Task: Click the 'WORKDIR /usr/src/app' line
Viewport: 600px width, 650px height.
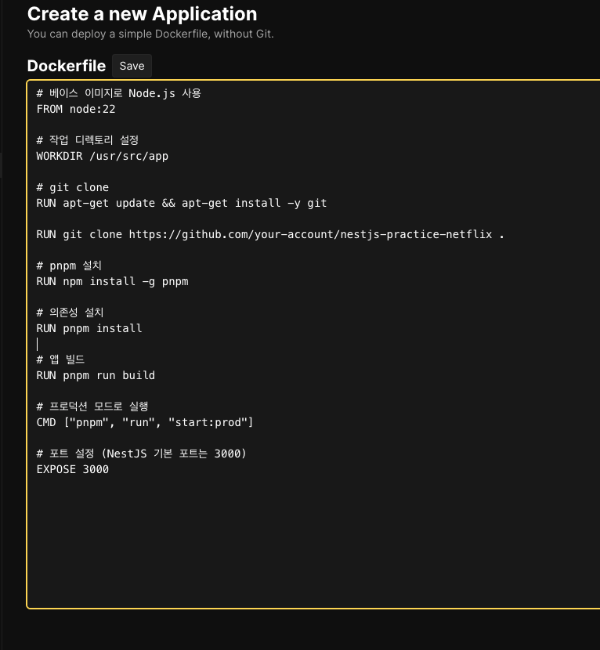Action: click(102, 156)
